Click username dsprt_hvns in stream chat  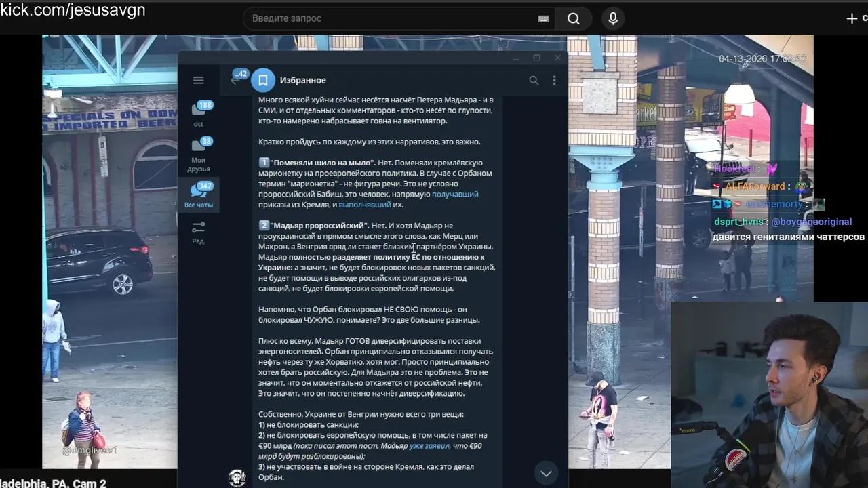pos(738,222)
